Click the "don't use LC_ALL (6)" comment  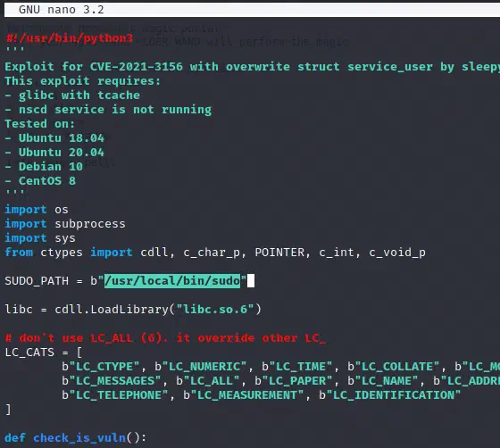coord(165,338)
